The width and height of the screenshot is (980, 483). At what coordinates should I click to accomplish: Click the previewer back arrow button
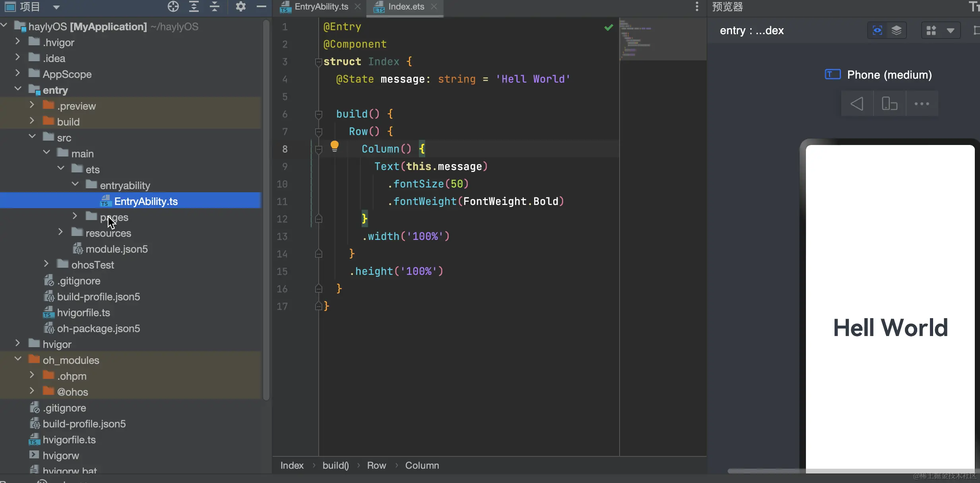(857, 104)
